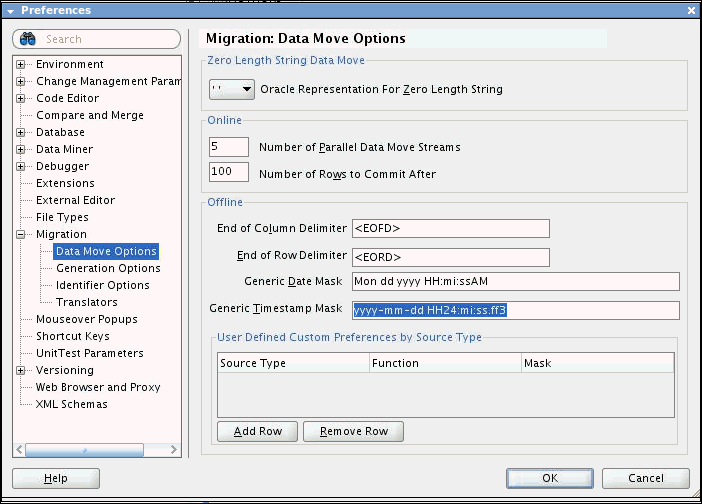702x504 pixels.
Task: Select Code Editor in the tree
Action: click(68, 98)
